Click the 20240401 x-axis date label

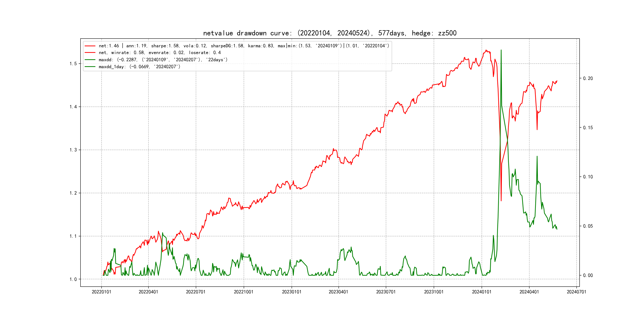529,292
